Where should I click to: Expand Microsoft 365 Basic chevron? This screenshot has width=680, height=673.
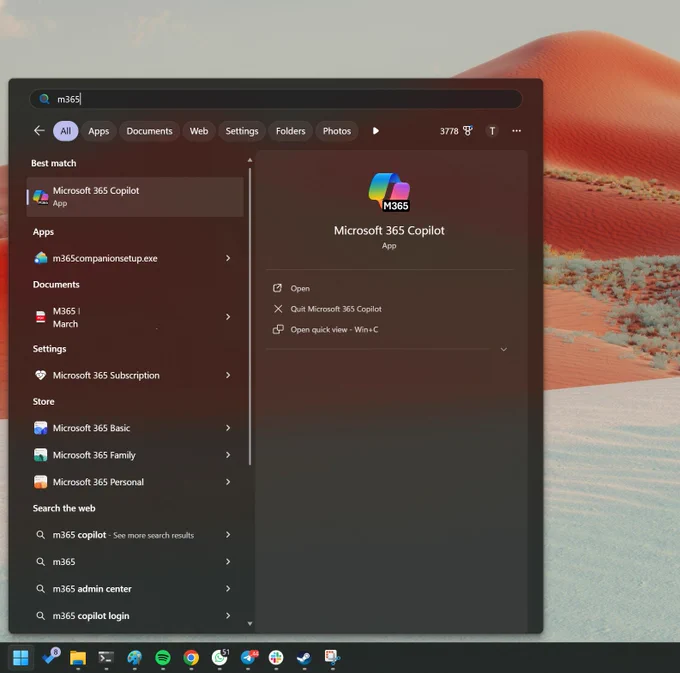pyautogui.click(x=228, y=428)
